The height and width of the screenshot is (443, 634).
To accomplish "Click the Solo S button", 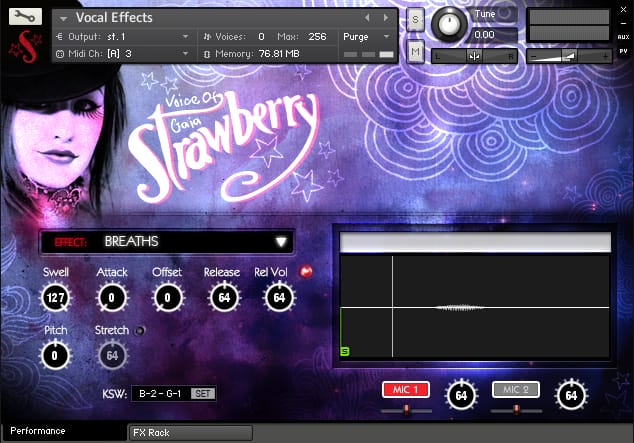I will (x=415, y=19).
